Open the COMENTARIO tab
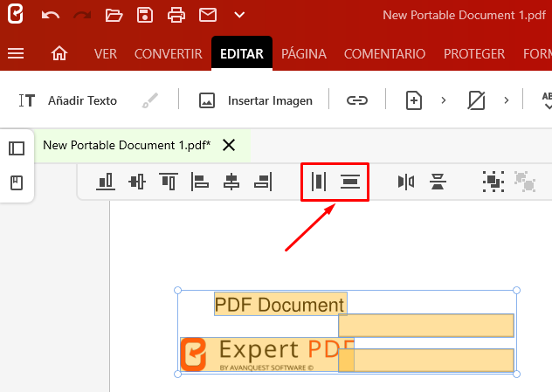This screenshot has height=392, width=552. [x=385, y=54]
